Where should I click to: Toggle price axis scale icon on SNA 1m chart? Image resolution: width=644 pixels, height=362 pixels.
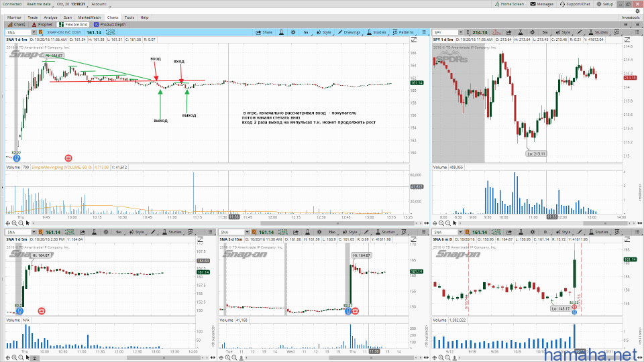coord(414,40)
